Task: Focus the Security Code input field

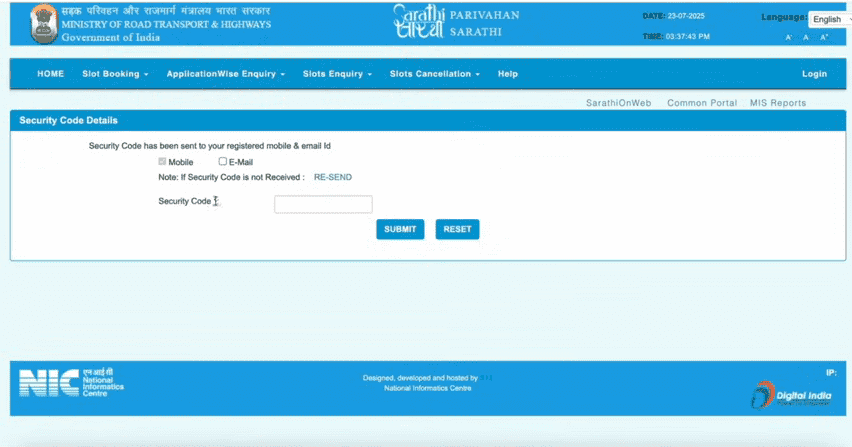Action: click(323, 204)
